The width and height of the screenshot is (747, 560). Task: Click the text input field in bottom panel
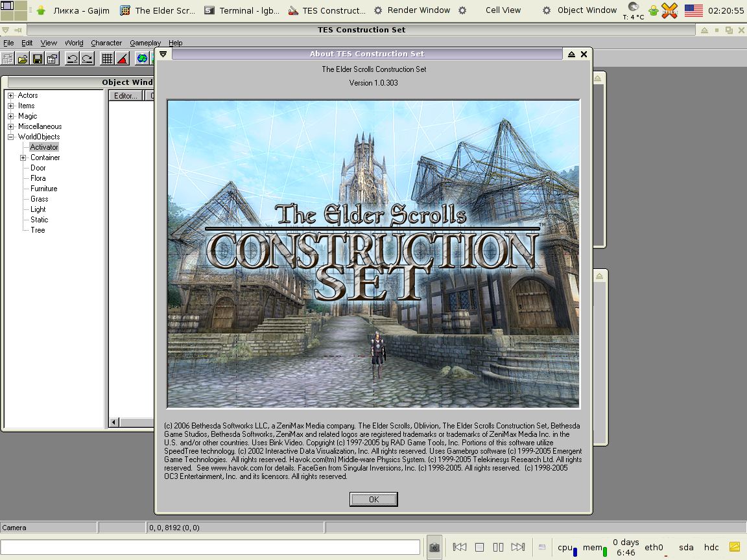pyautogui.click(x=210, y=547)
